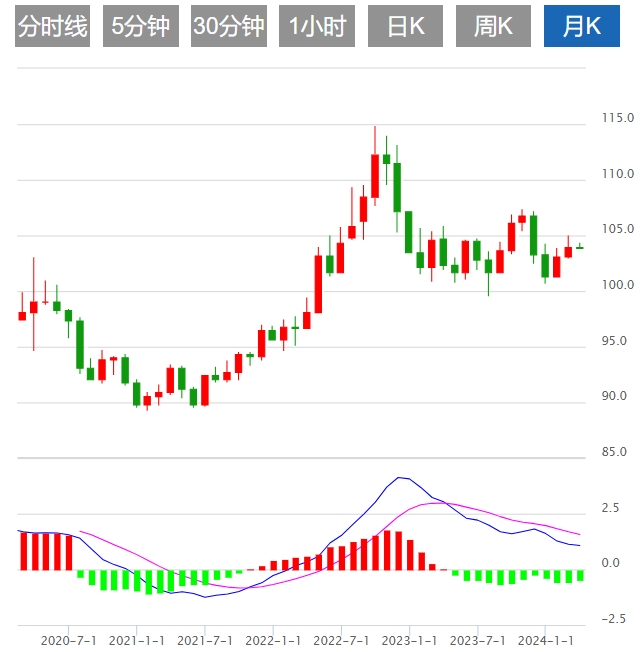Click the highlighted 月K monthly tab
This screenshot has width=643, height=652.
click(x=581, y=26)
